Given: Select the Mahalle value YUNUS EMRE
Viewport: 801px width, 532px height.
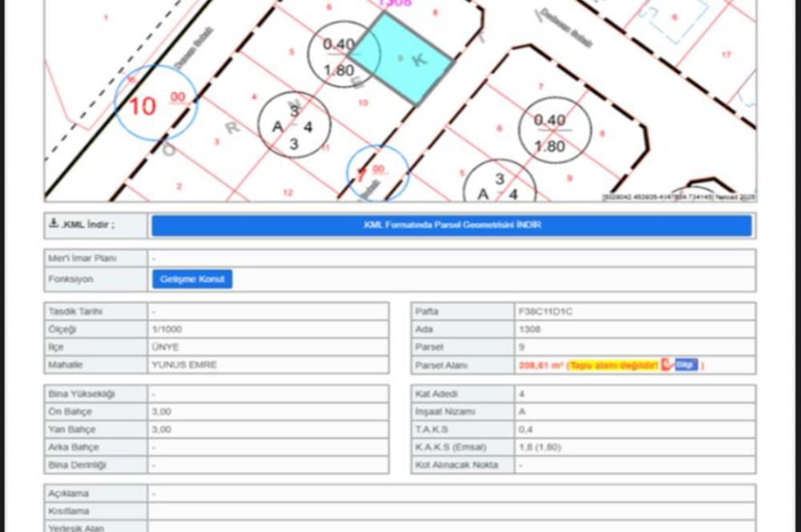Looking at the screenshot, I should 184,365.
